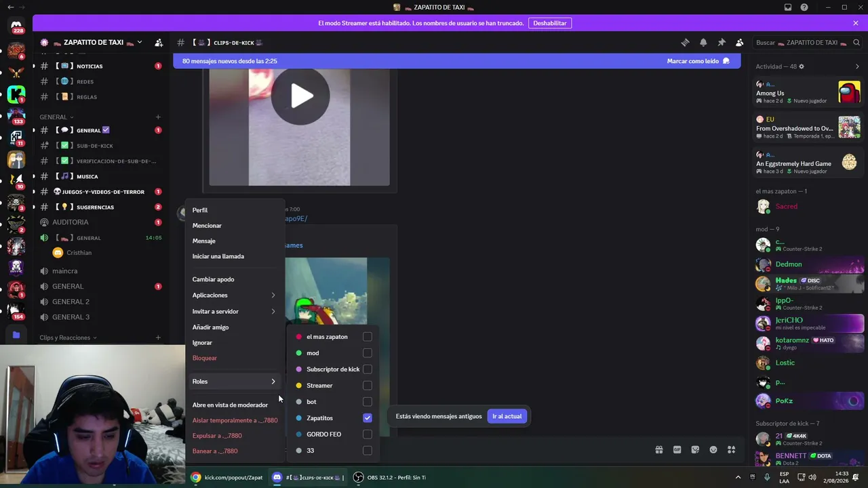
Task: Open JUEGOS-Y-VIDEOS-DE-TERROR channel
Action: (x=101, y=192)
